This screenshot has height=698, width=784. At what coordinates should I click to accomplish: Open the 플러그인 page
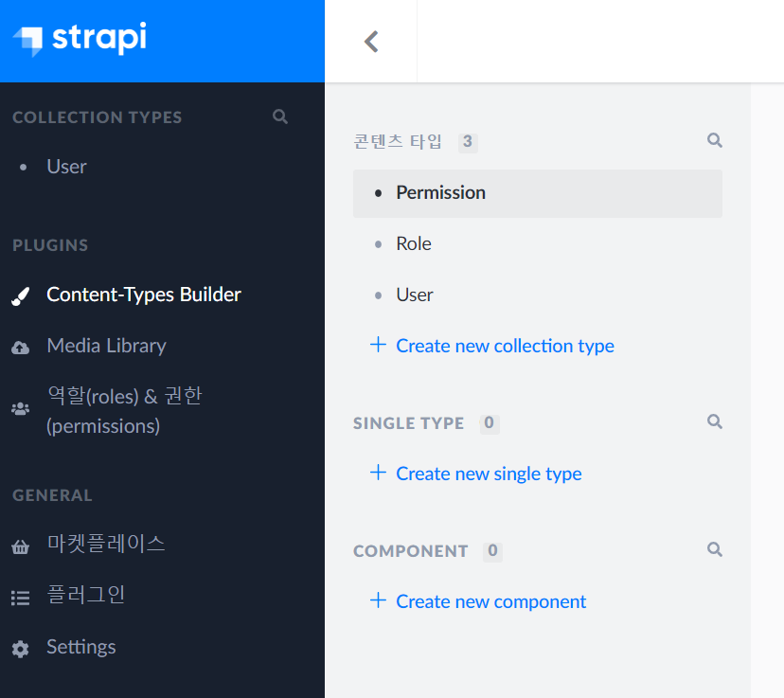[86, 595]
